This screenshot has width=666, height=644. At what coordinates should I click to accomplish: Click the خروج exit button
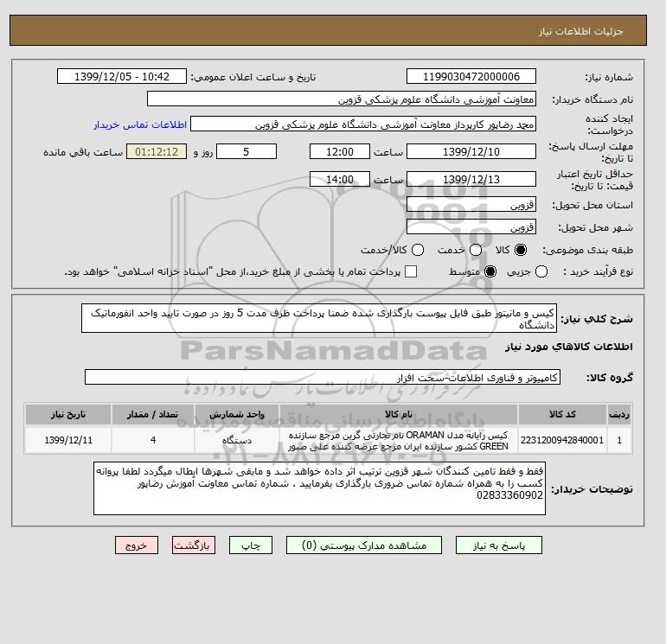137,545
